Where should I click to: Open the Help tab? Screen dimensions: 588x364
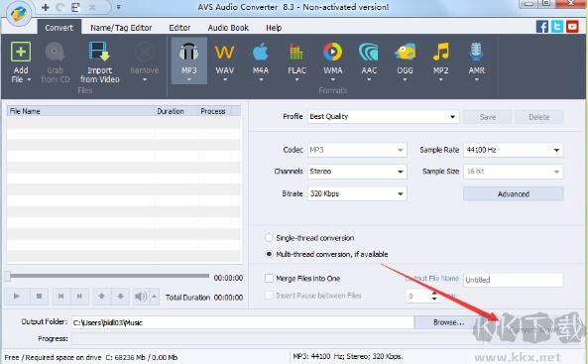click(x=274, y=28)
